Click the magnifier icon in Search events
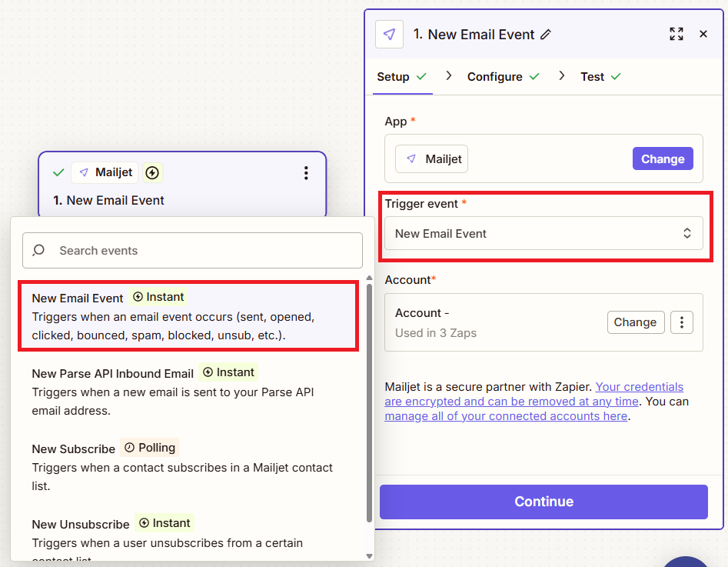The width and height of the screenshot is (728, 567). pyautogui.click(x=39, y=251)
